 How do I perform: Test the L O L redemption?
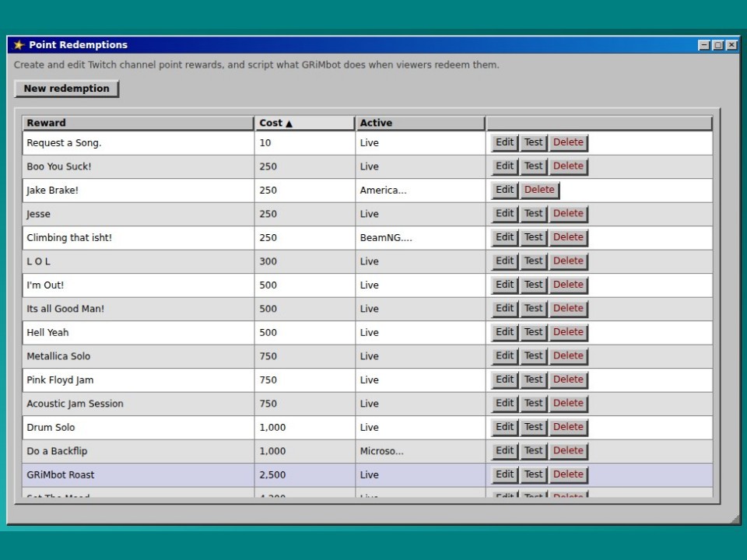(534, 261)
